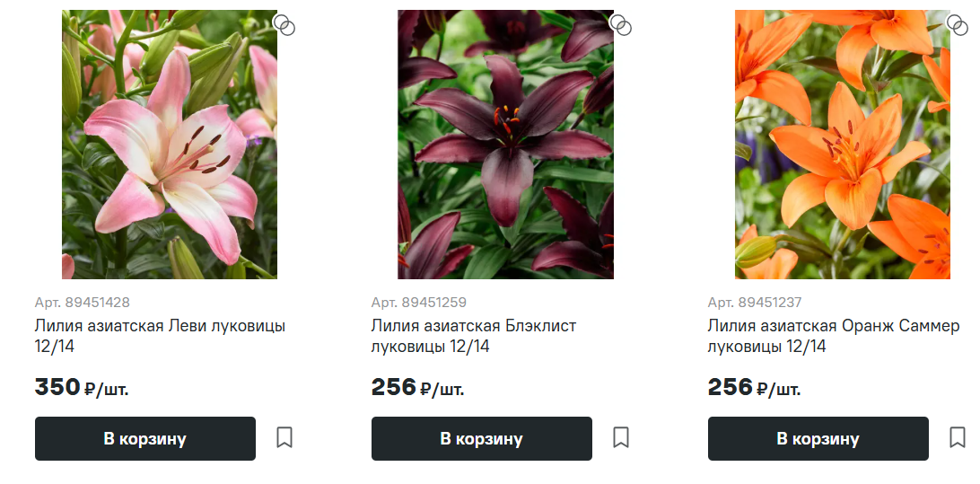Open Лилия азиатская Блэклист product title

(474, 336)
